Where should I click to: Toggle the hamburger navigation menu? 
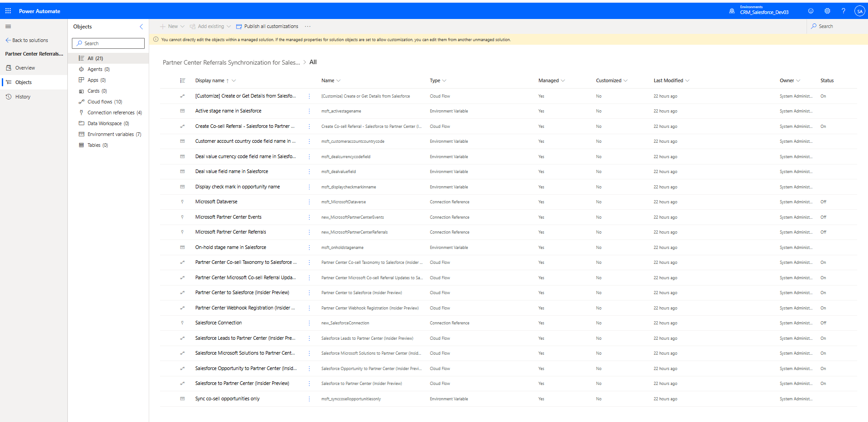pyautogui.click(x=8, y=26)
